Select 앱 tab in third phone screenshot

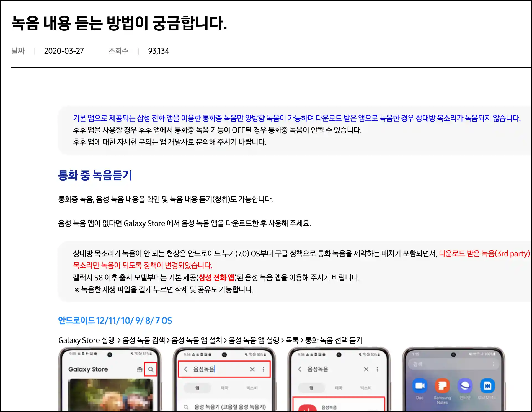click(x=311, y=388)
